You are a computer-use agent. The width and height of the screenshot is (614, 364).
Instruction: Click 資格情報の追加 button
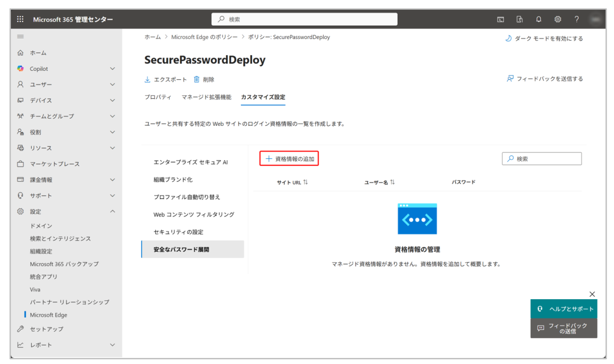coord(289,159)
